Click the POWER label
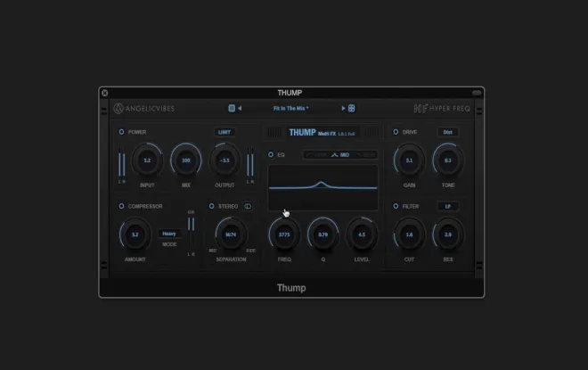The width and height of the screenshot is (588, 370). tap(137, 132)
